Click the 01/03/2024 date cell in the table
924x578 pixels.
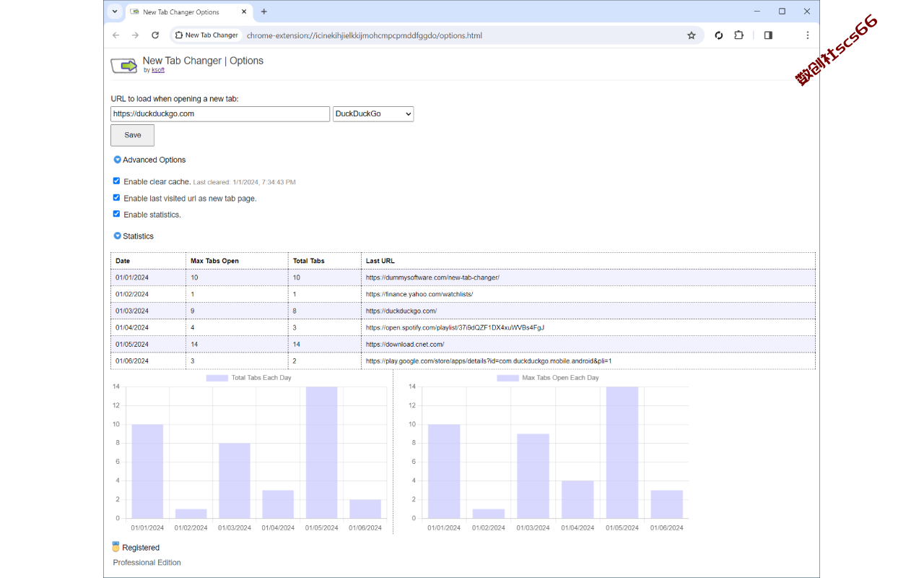(x=148, y=311)
